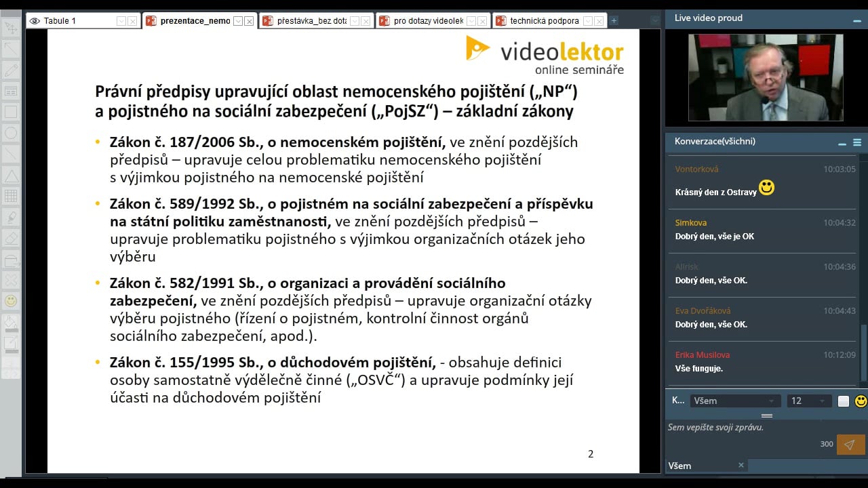Click the clear/delete X tool in the toolbar

[11, 280]
